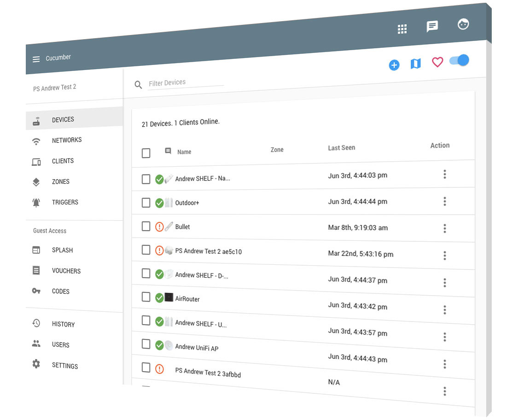Viewport: 512px width, 420px height.
Task: Click the blue add device plus icon
Action: click(x=394, y=65)
